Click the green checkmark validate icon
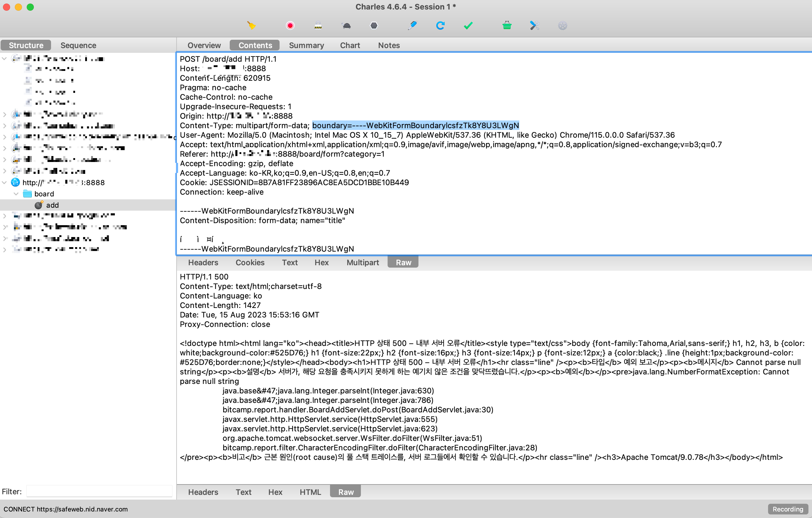Screen dimensions: 812x518 468,26
